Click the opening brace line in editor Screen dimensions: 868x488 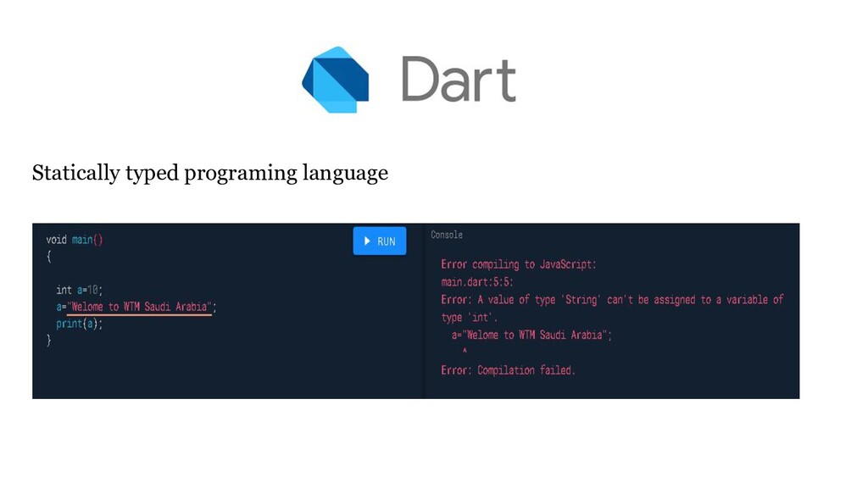(x=48, y=256)
